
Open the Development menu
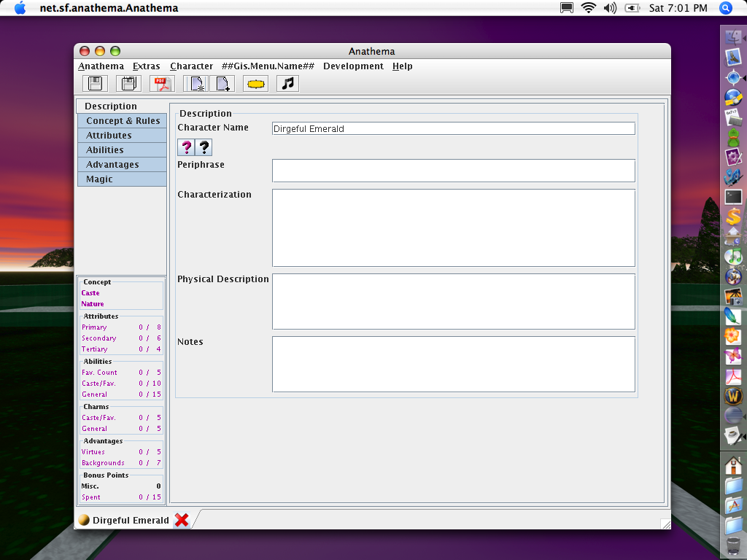[354, 66]
